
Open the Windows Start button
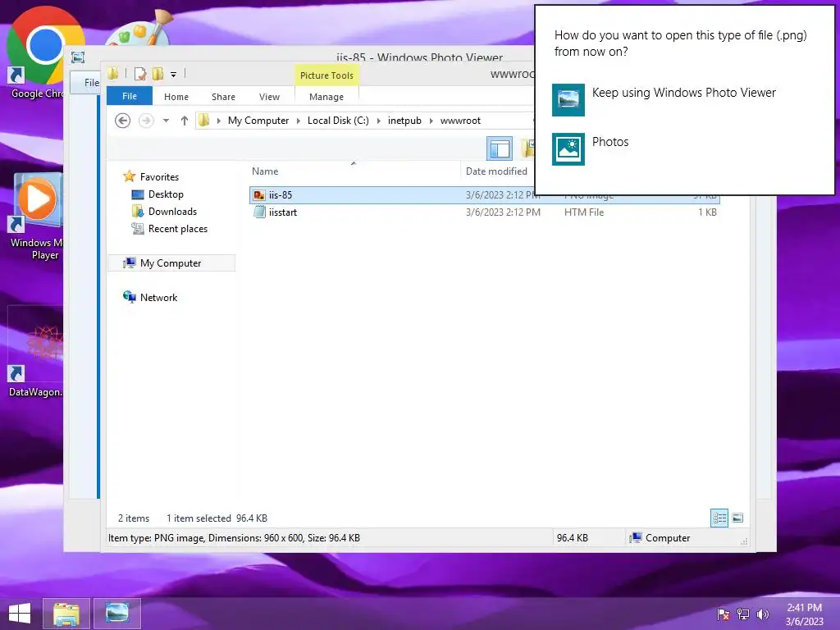pos(20,614)
